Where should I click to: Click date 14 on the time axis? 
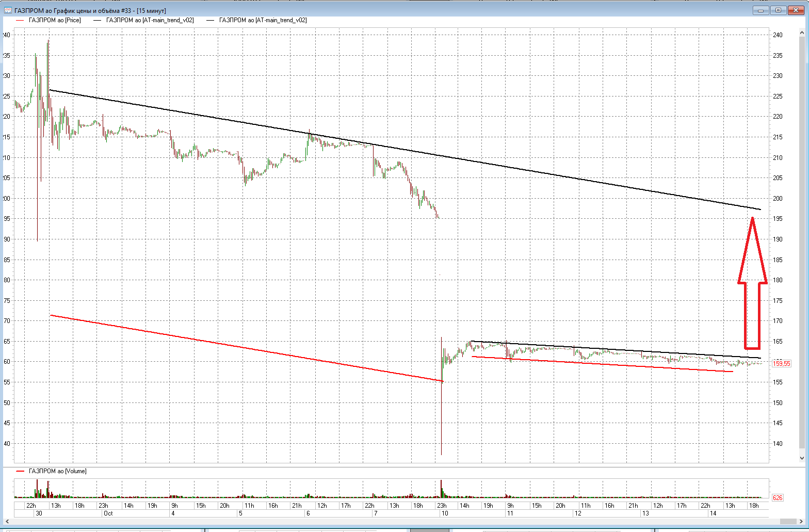pyautogui.click(x=713, y=514)
